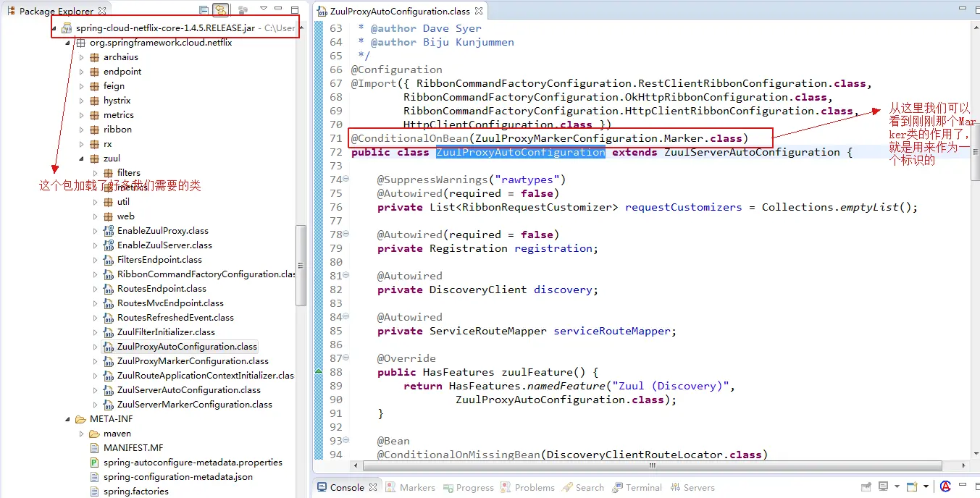Click the feign package icon
Viewport: 980px width, 498px height.
(x=94, y=86)
